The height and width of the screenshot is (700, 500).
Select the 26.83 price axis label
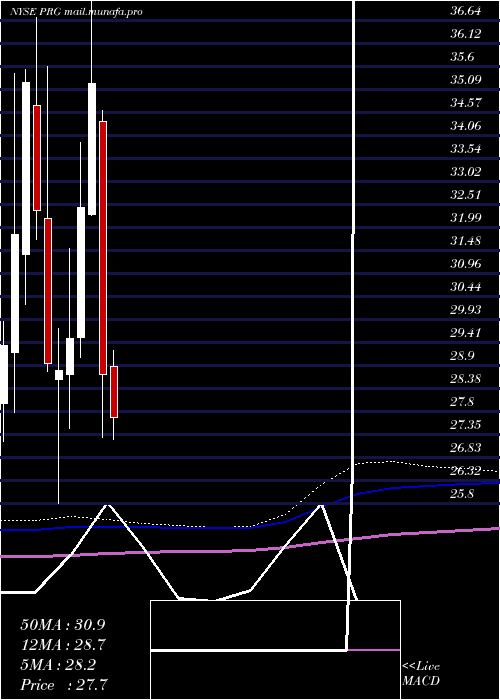[x=466, y=447]
